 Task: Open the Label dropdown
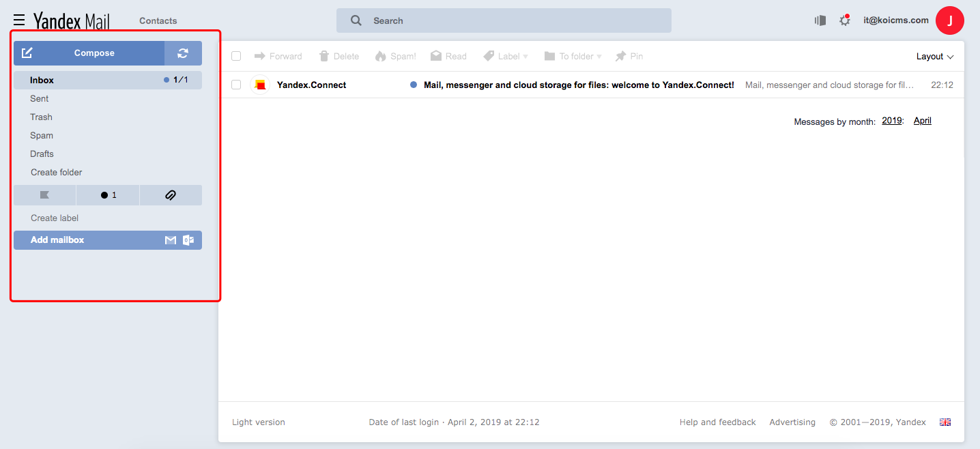[x=506, y=56]
